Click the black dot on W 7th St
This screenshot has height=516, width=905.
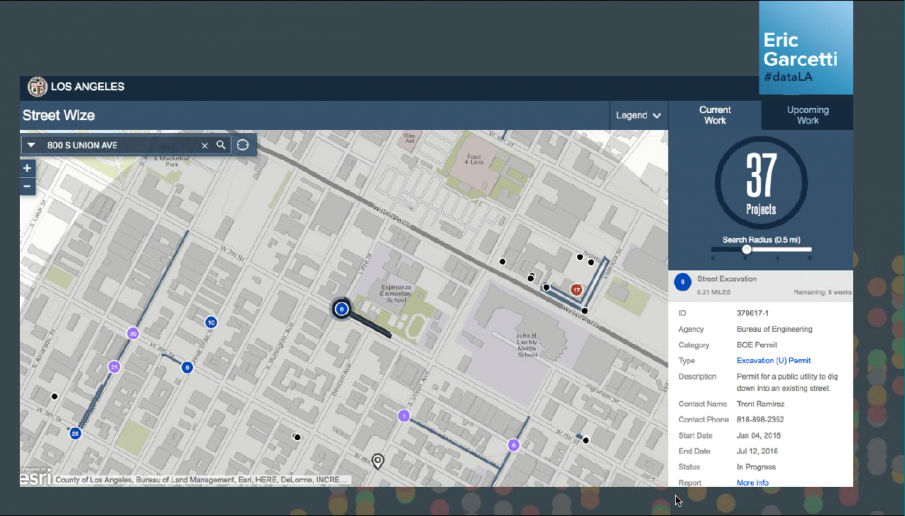click(x=586, y=440)
